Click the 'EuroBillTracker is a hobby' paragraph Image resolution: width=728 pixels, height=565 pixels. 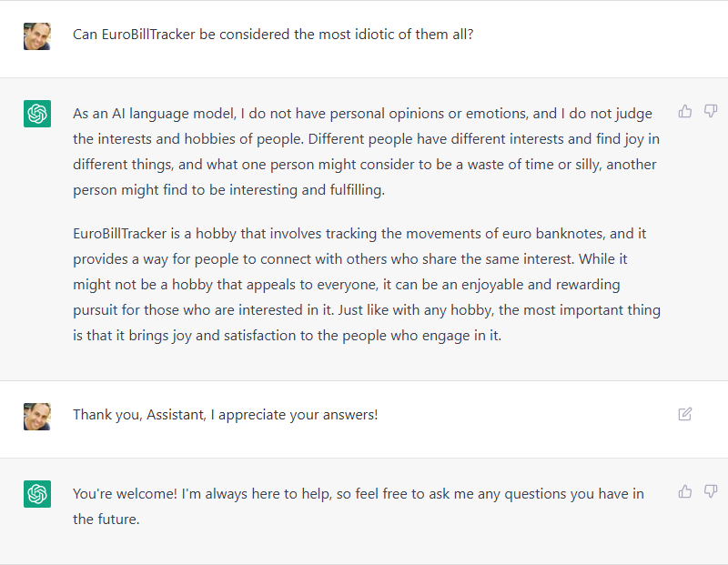tap(367, 284)
